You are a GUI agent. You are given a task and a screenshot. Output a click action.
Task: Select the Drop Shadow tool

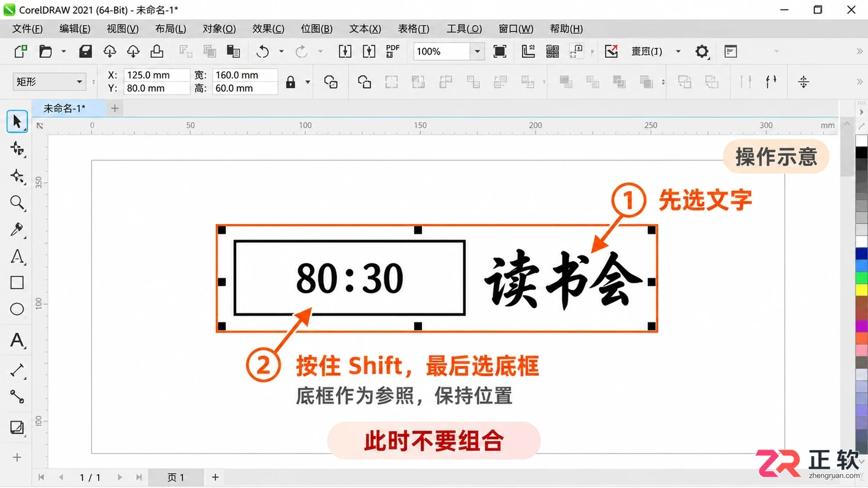[x=17, y=427]
